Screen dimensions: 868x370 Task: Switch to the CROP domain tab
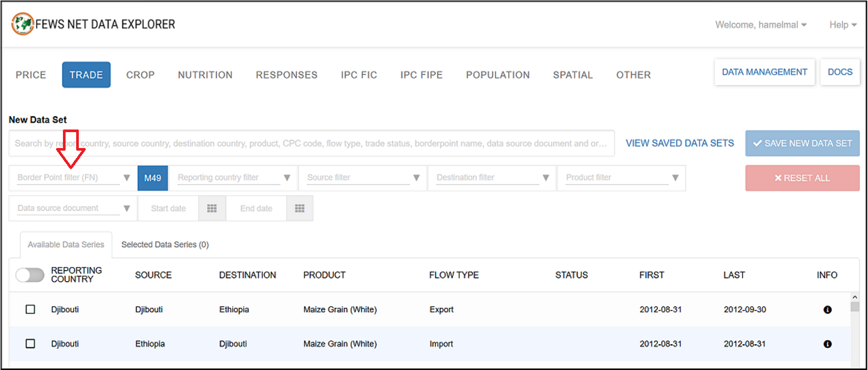click(140, 75)
